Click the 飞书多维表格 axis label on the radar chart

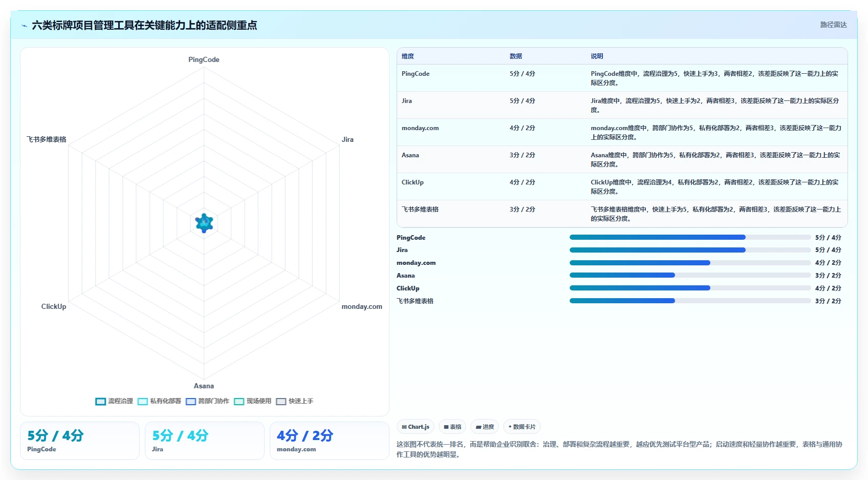click(x=47, y=139)
